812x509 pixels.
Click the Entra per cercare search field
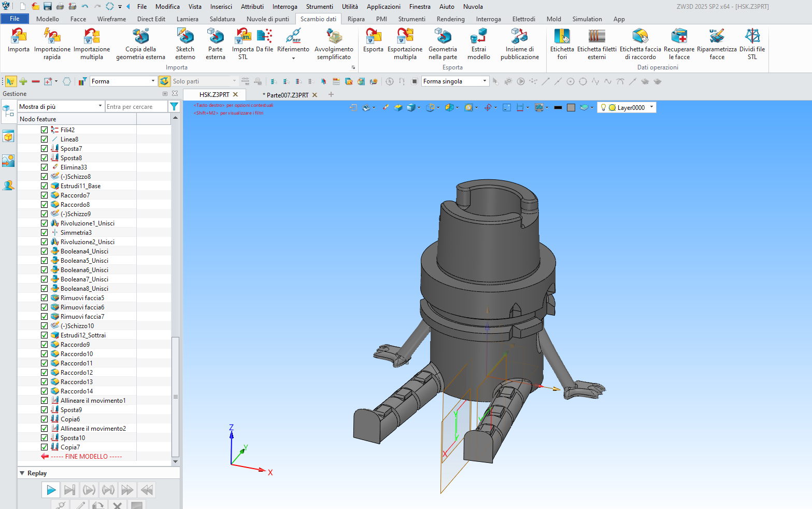coord(136,106)
